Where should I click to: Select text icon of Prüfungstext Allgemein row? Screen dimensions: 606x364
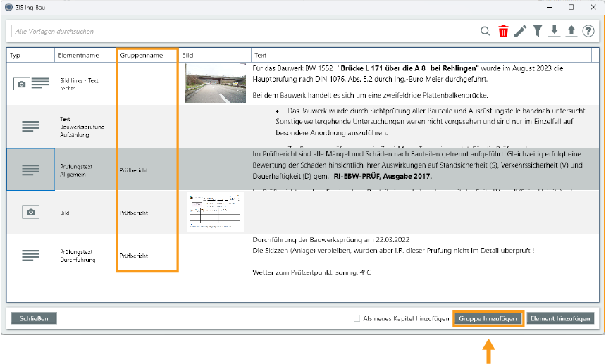coord(30,170)
